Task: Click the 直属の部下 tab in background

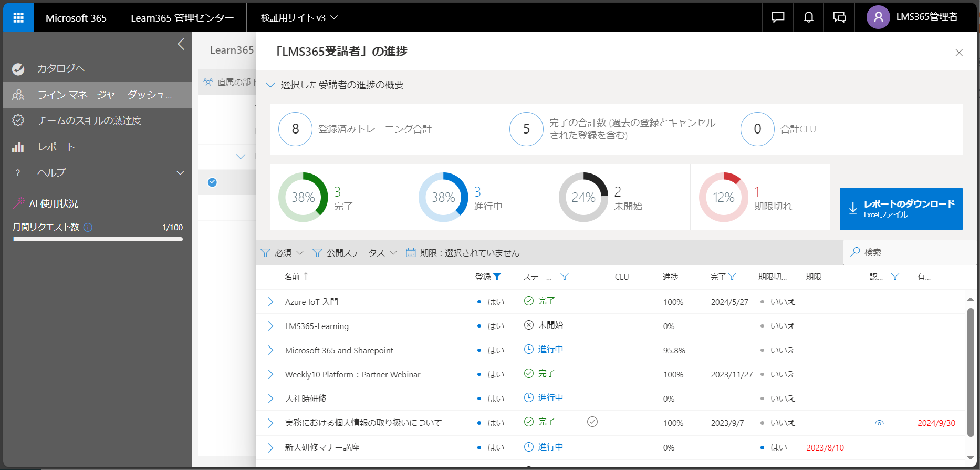Action: pyautogui.click(x=230, y=82)
